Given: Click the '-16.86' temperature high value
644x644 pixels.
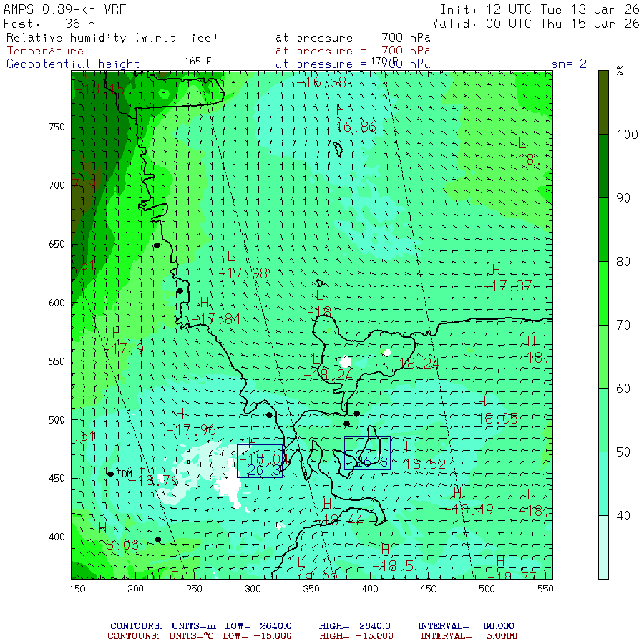Looking at the screenshot, I should tap(352, 128).
